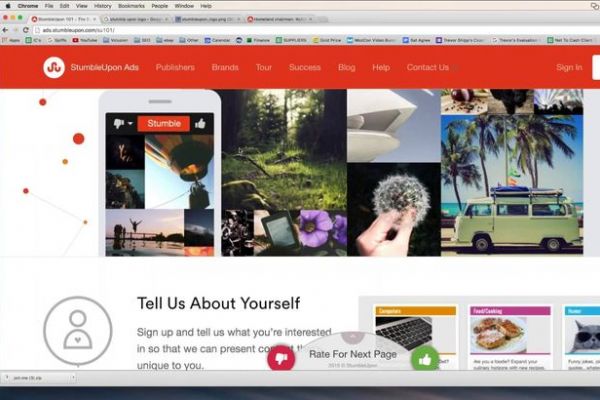The height and width of the screenshot is (400, 600).
Task: Open the Calendar bookmark
Action: pos(217,40)
